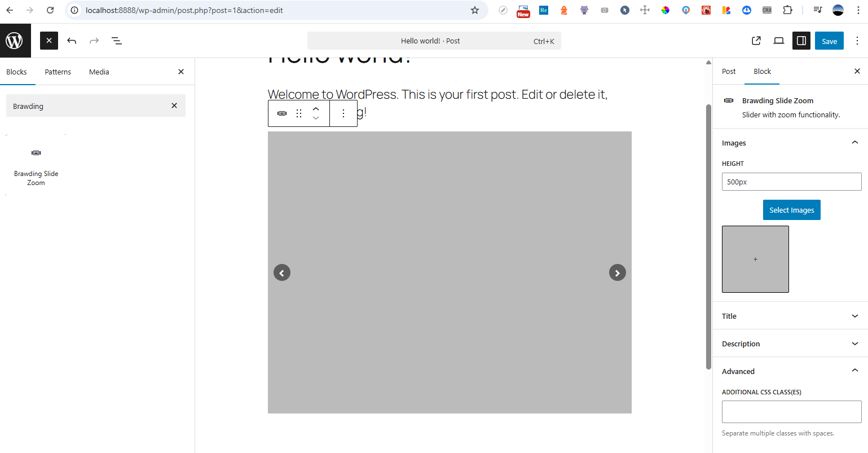Click the Save button
Screen dimensions: 868x453
829,41
